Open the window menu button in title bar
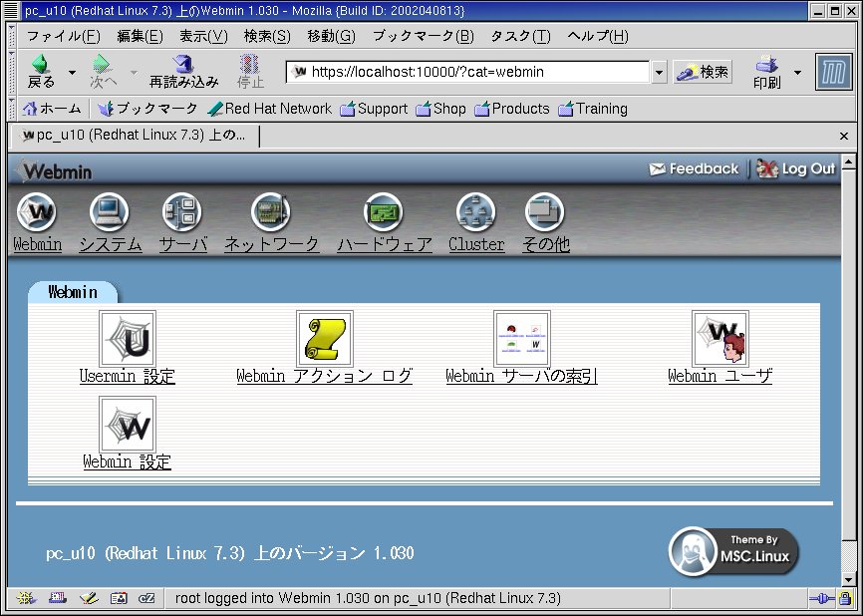 10,10
